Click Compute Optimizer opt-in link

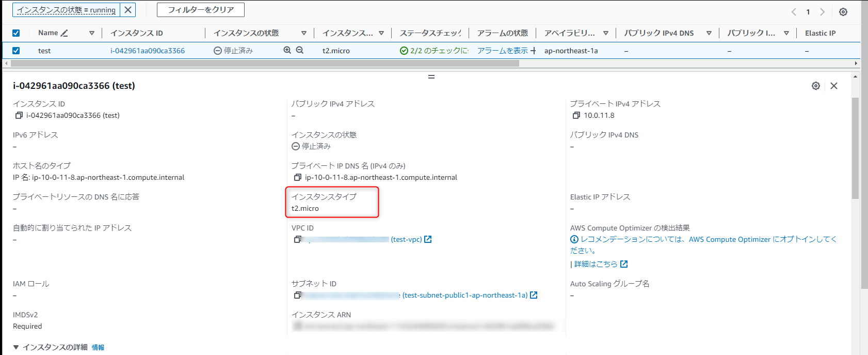[x=703, y=245]
